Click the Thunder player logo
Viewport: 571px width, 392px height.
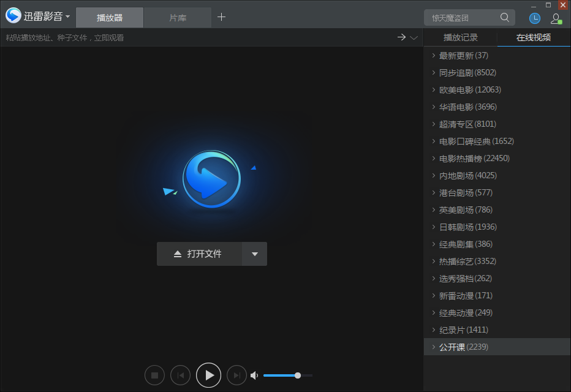[x=12, y=15]
